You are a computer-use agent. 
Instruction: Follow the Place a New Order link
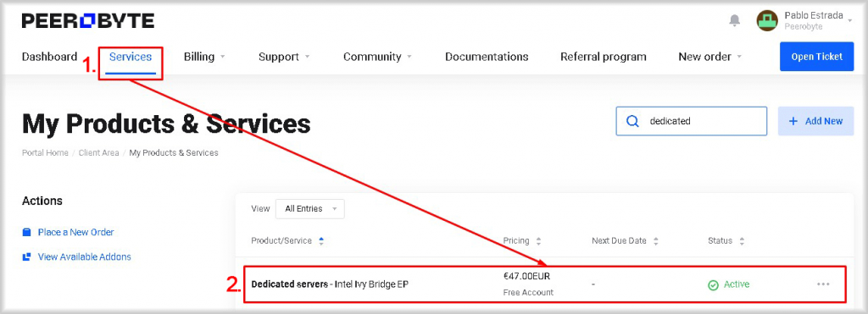coord(75,232)
